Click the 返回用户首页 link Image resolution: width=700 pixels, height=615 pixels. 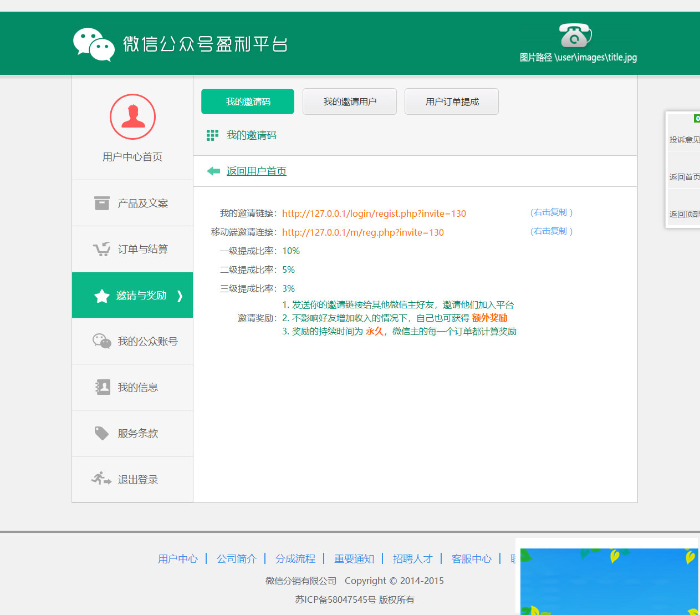pyautogui.click(x=256, y=171)
